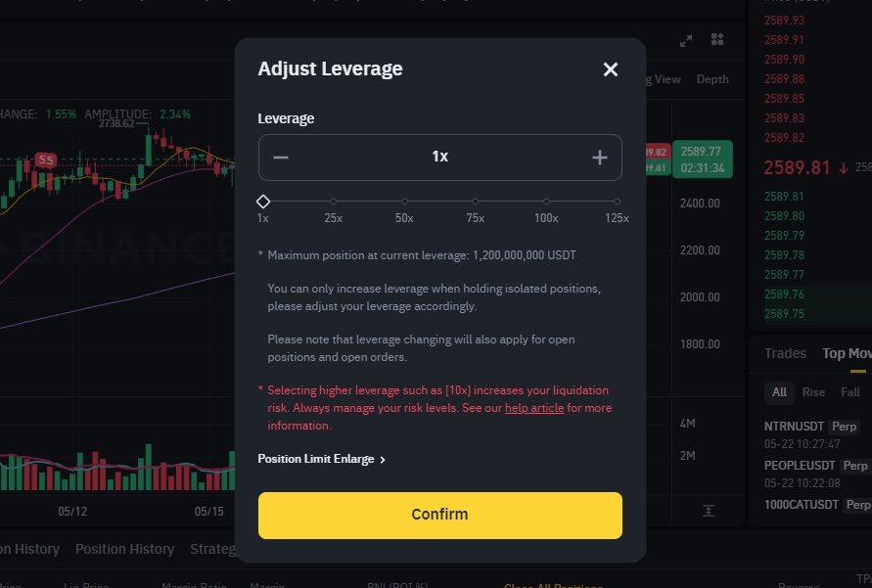Viewport: 872px width, 588px height.
Task: Expand chart to fullscreen view
Action: pyautogui.click(x=686, y=40)
